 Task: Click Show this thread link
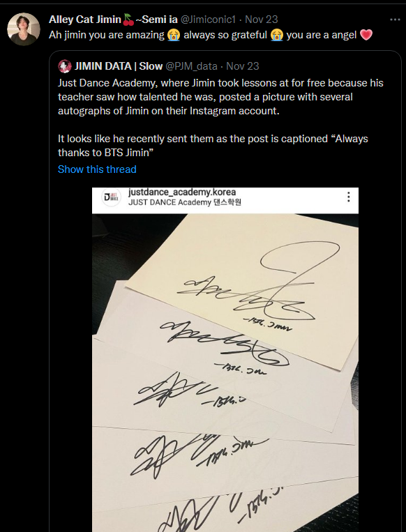[97, 169]
